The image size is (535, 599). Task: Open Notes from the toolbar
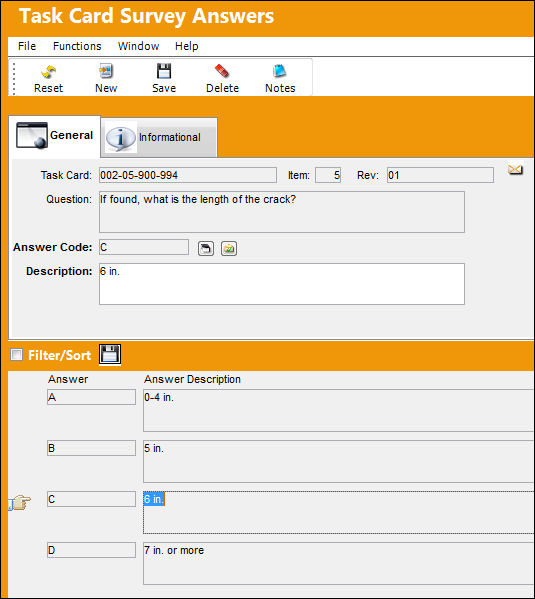click(280, 79)
